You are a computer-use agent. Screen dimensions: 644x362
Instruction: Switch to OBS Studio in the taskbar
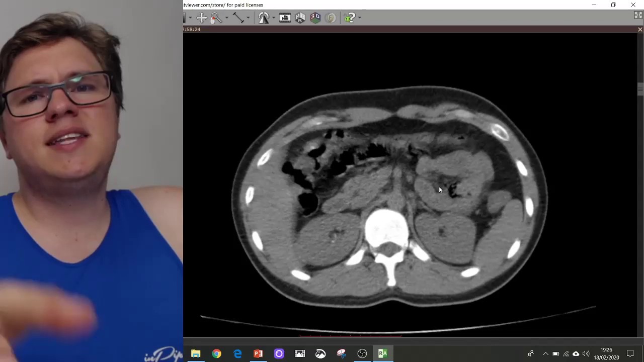pos(362,353)
